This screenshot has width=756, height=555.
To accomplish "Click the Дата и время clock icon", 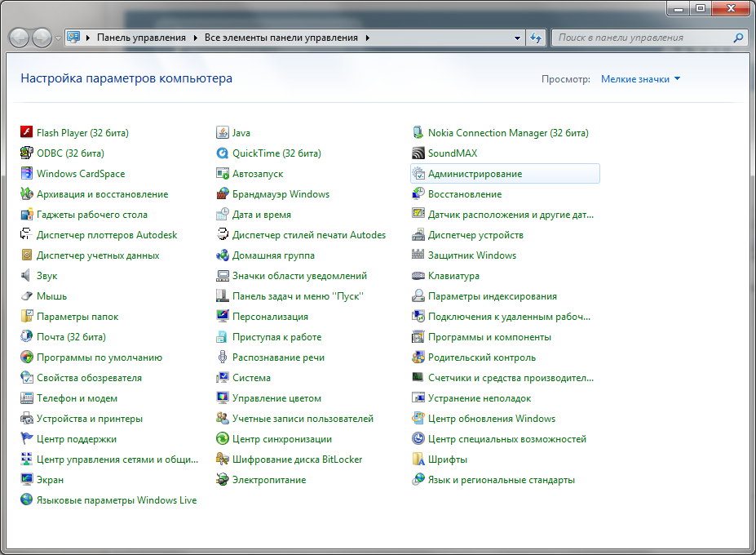I will point(223,215).
